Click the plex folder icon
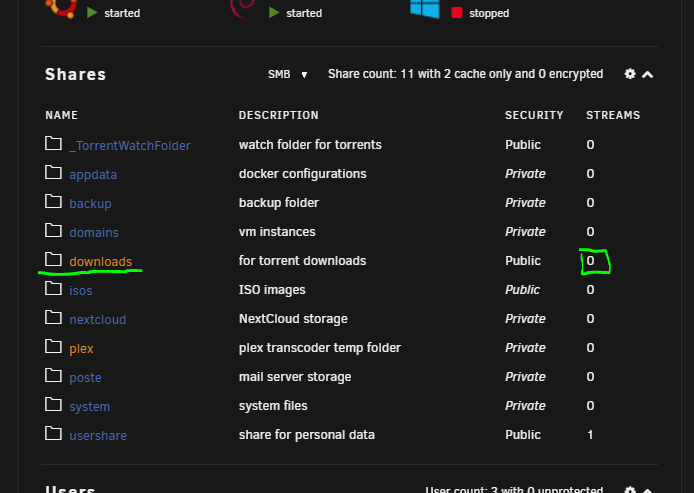The height and width of the screenshot is (493, 694). [x=54, y=347]
